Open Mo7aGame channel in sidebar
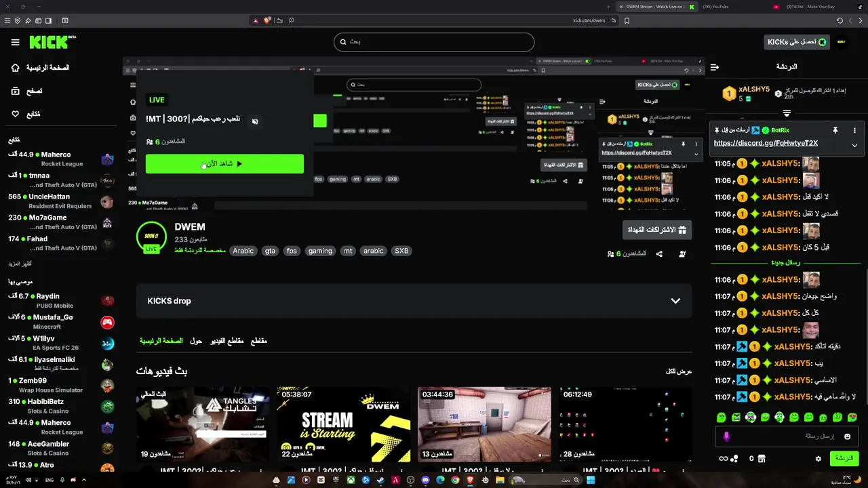The image size is (868, 488). click(61, 222)
